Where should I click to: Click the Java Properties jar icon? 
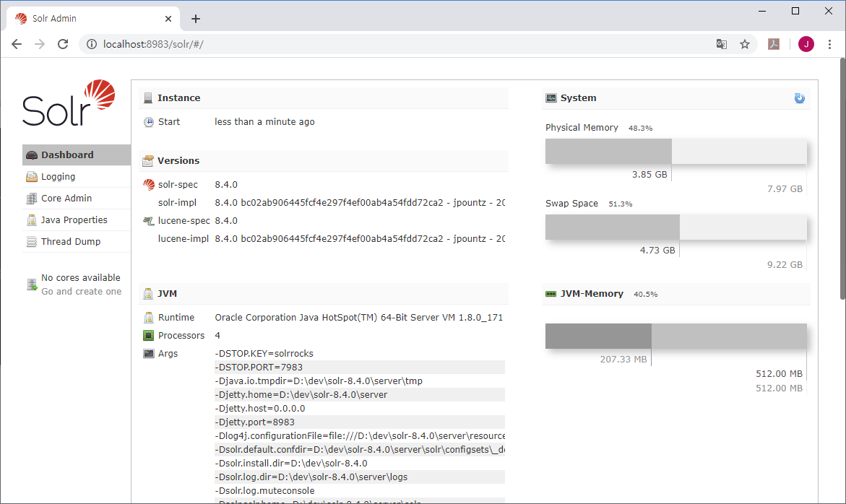32,220
